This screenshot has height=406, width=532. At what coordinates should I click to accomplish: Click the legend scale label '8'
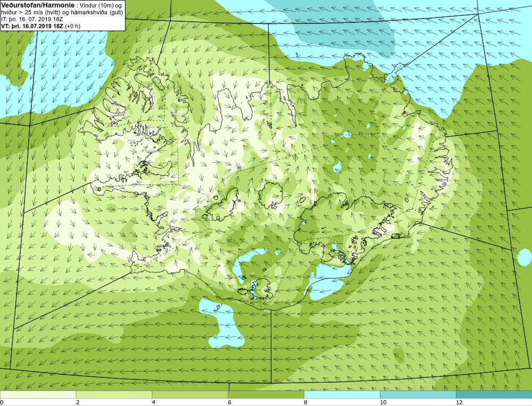tap(306, 403)
